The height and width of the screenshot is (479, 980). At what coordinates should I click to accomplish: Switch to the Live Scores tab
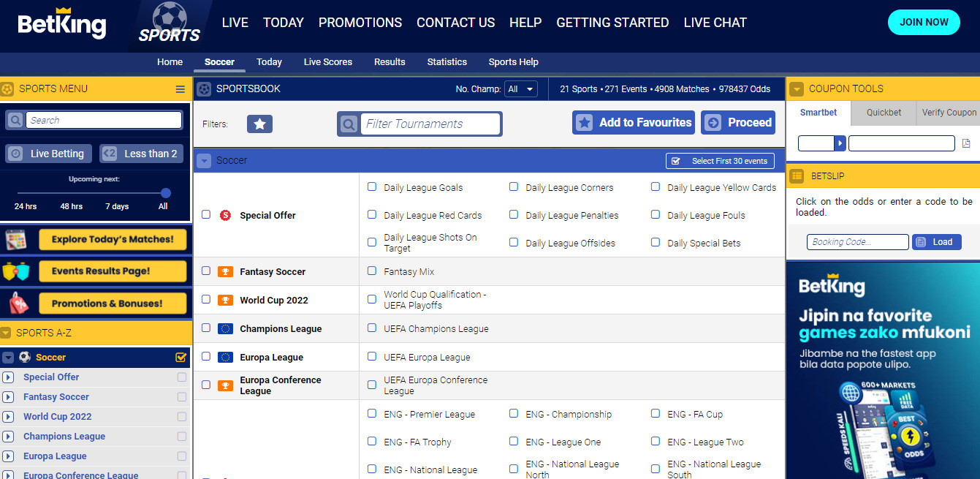coord(328,62)
